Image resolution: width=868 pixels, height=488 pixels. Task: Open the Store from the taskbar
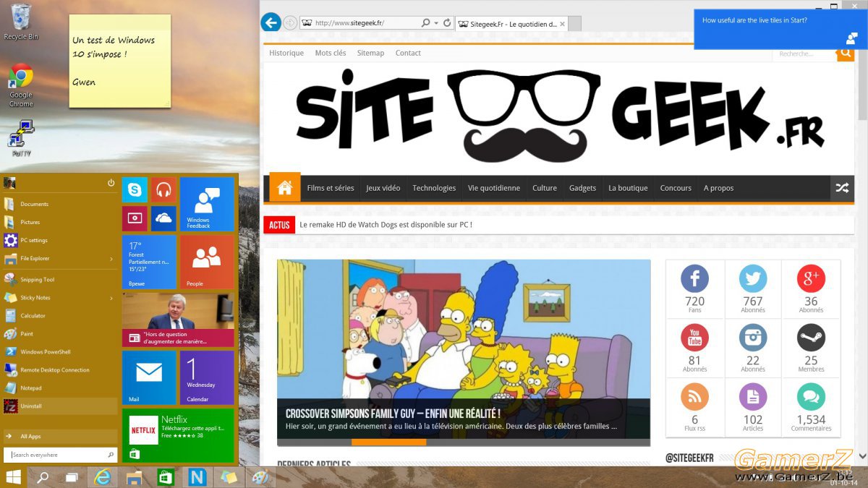pos(166,477)
